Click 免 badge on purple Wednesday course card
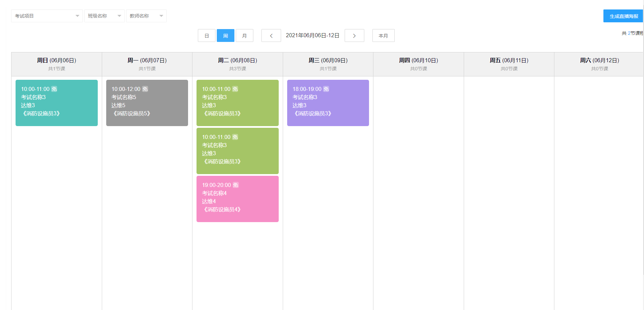The width and height of the screenshot is (644, 310). click(326, 89)
